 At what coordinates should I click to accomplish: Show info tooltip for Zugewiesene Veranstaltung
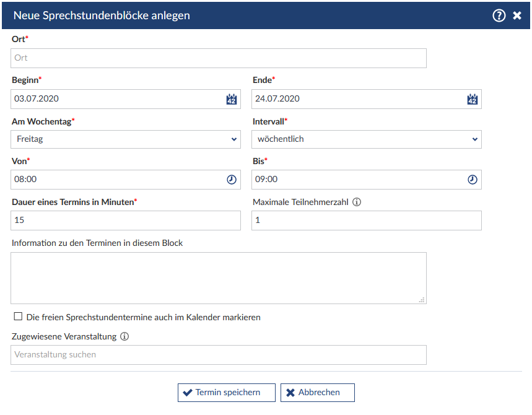point(124,337)
